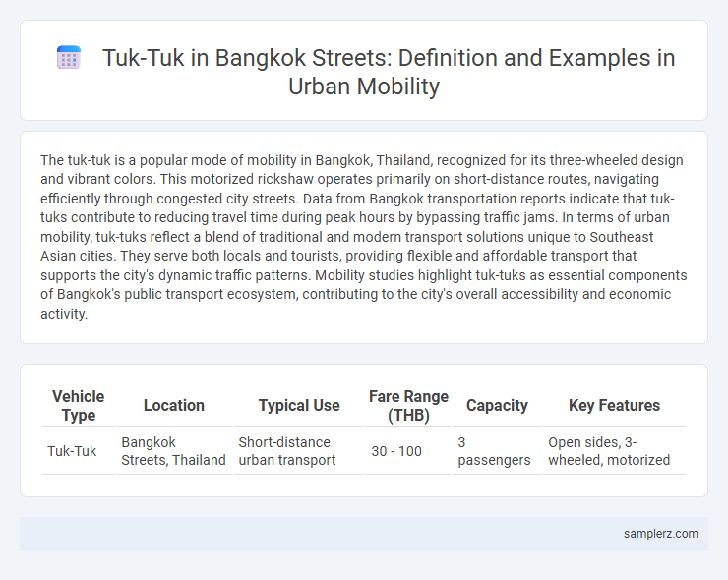
Task: Click the Capacity column header
Action: point(497,406)
